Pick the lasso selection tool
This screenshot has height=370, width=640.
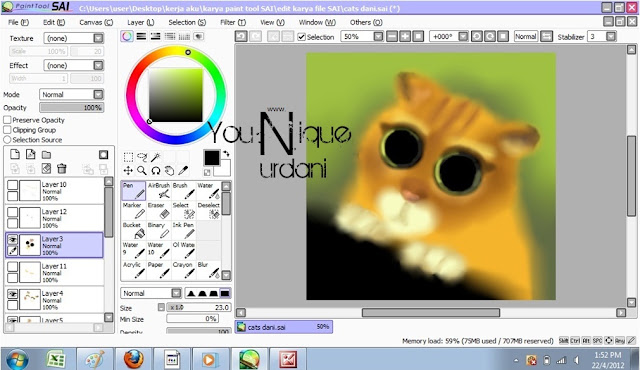(142, 157)
